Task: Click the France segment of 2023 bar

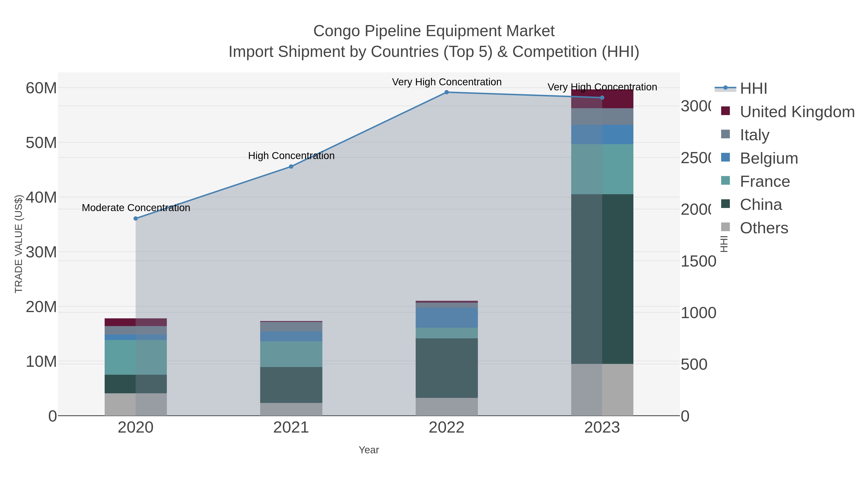Action: (x=602, y=169)
